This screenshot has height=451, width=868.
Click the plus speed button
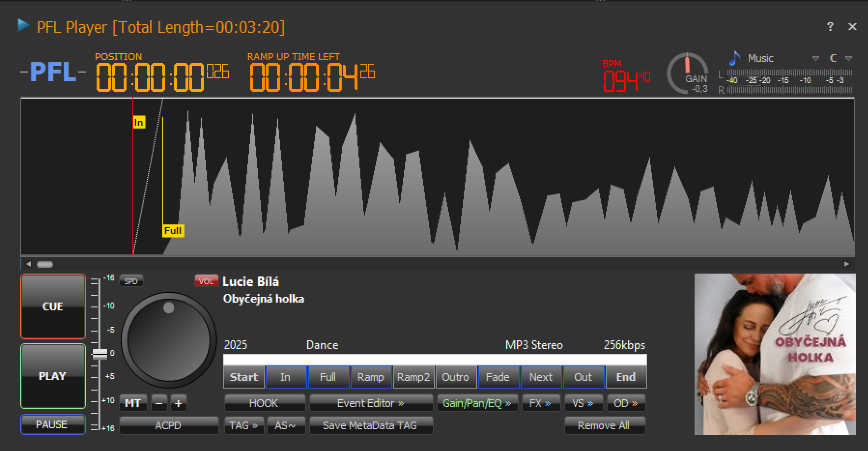pos(178,403)
